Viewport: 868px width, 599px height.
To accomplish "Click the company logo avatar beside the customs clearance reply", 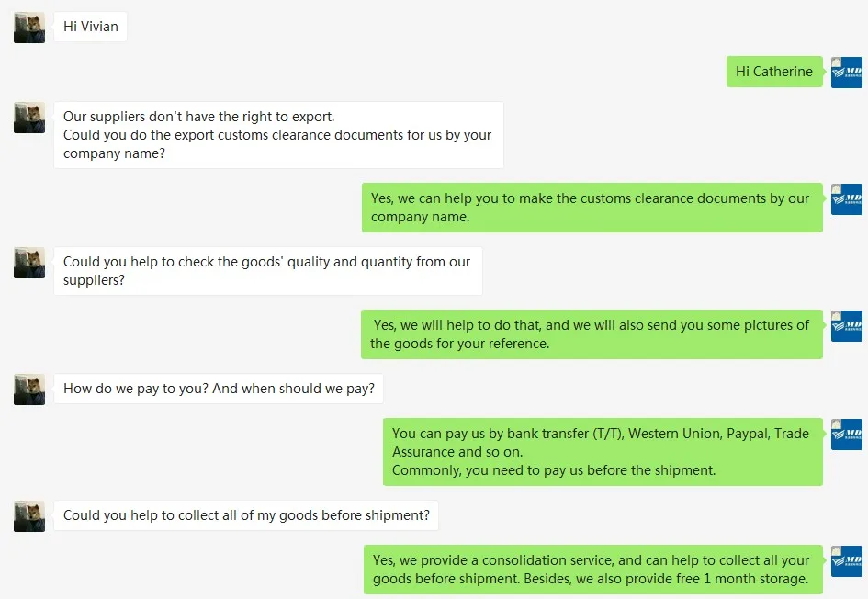I will [846, 199].
